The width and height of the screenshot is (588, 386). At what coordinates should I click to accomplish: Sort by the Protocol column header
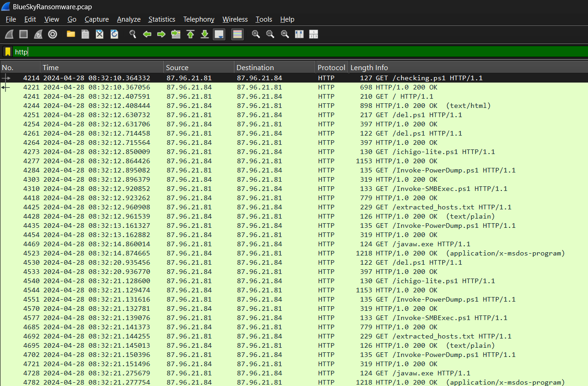332,67
